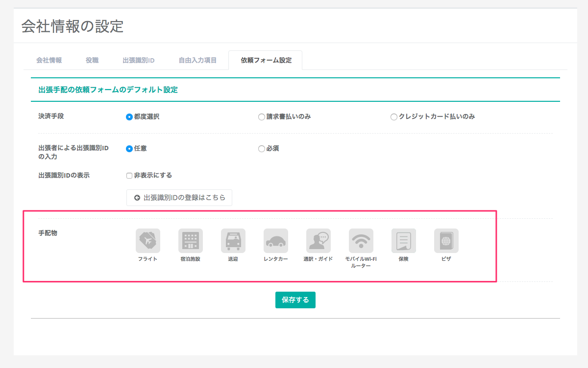
Task: Go to the 自由入力項目 tab
Action: 197,61
